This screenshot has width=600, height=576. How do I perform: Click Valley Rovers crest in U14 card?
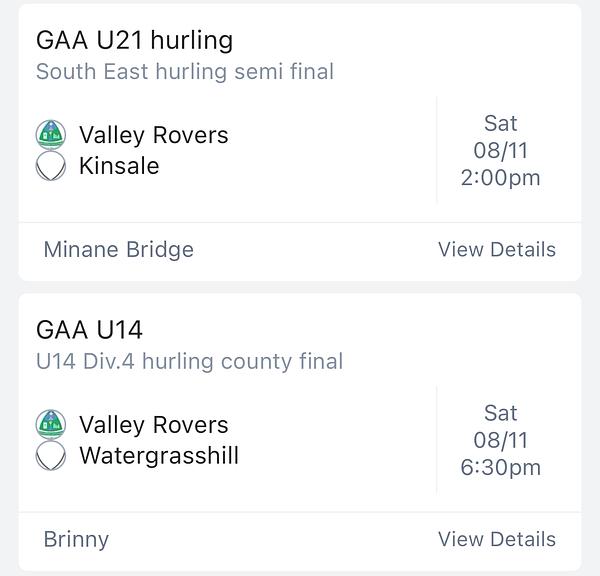click(51, 425)
